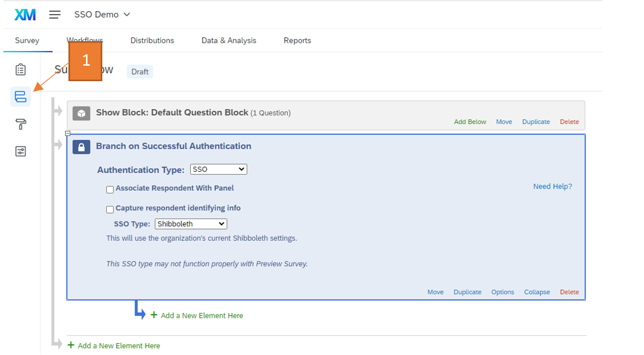This screenshot has width=644, height=355.
Task: Click plus icon for bottom new element
Action: coord(71,345)
